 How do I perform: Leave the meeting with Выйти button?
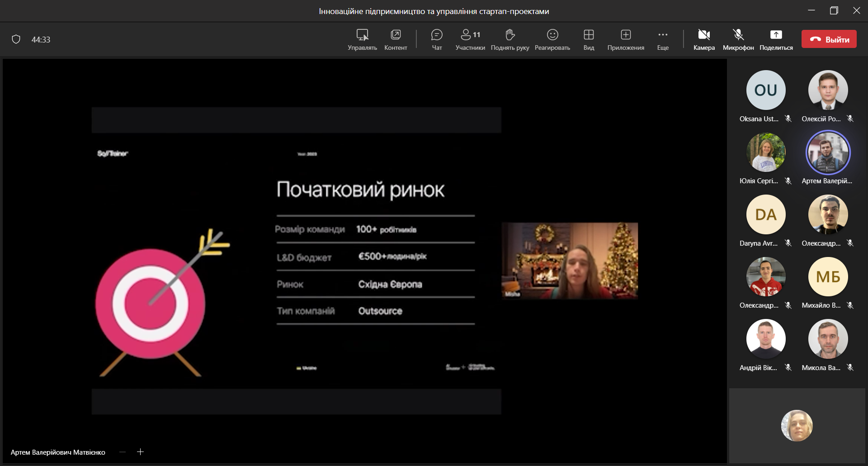[x=829, y=39]
